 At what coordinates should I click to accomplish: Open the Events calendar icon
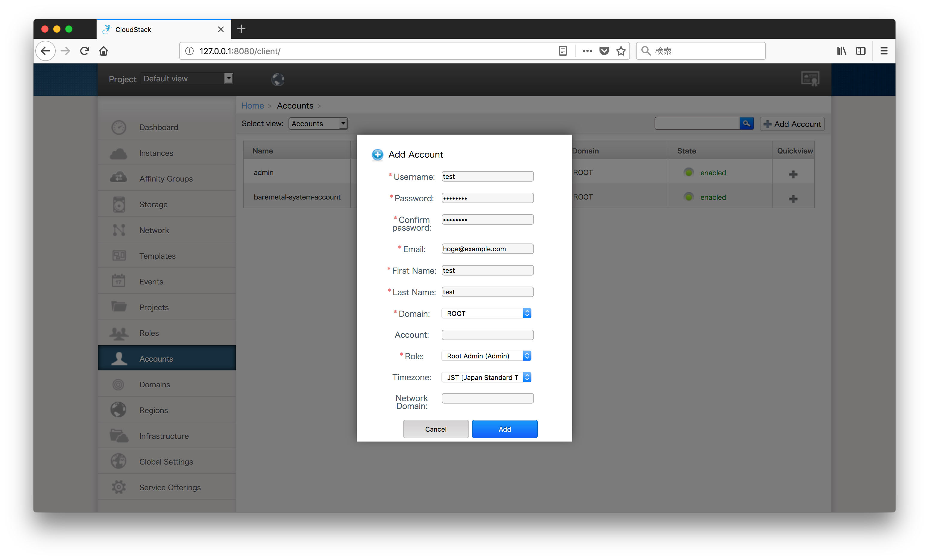pos(119,281)
